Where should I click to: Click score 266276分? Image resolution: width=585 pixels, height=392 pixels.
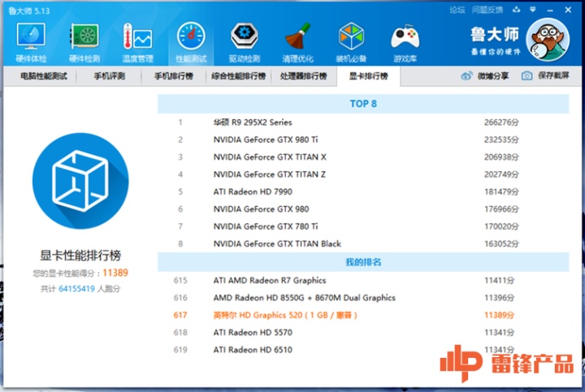click(501, 123)
